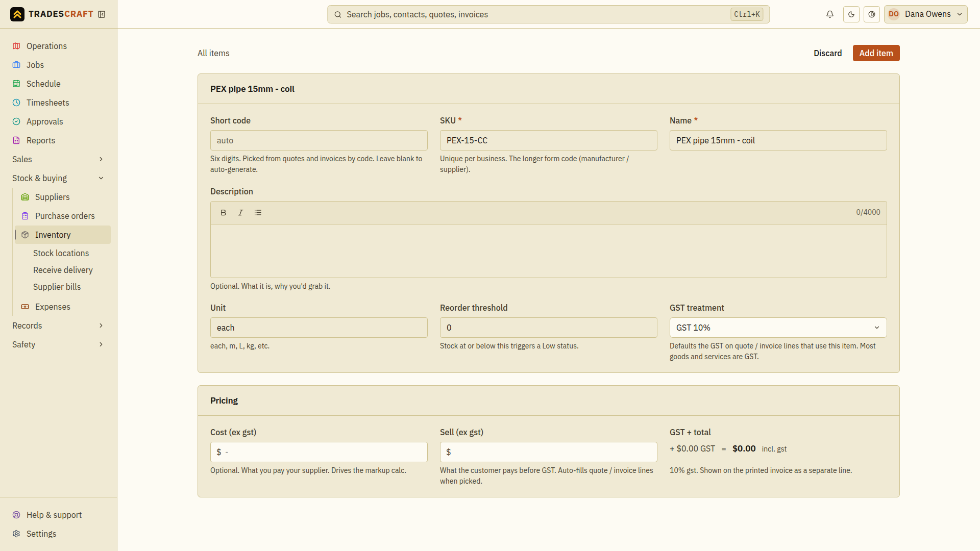Open Supplier bills
Viewport: 980px width, 551px height.
(x=57, y=287)
